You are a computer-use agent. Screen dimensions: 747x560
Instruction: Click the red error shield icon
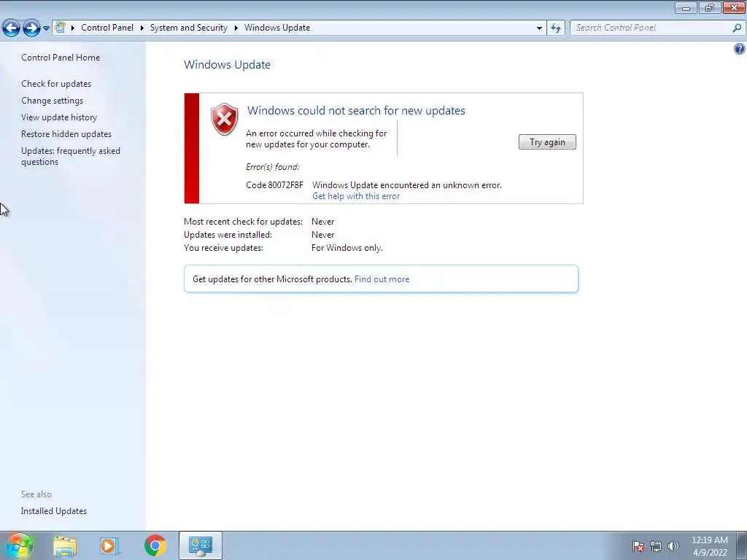pyautogui.click(x=225, y=119)
